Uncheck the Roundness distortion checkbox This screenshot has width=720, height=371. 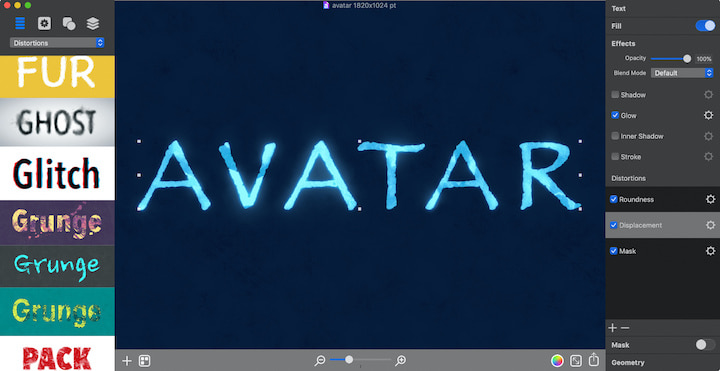(x=613, y=199)
